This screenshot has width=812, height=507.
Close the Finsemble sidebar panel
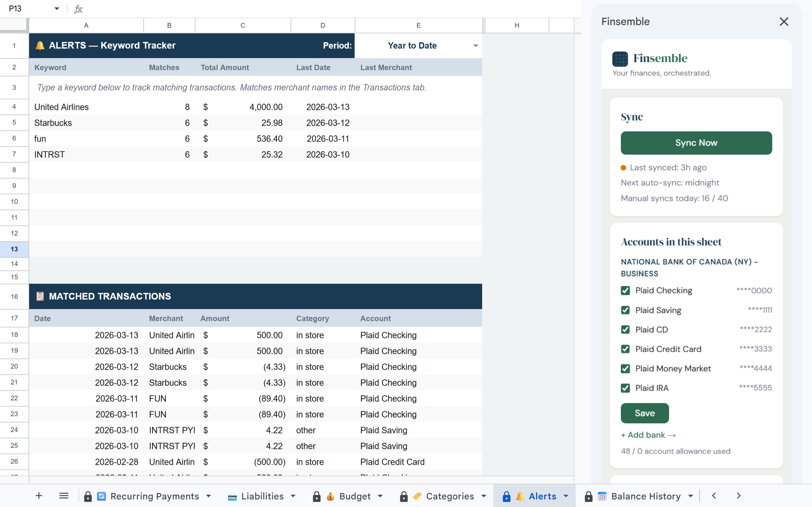[x=784, y=22]
